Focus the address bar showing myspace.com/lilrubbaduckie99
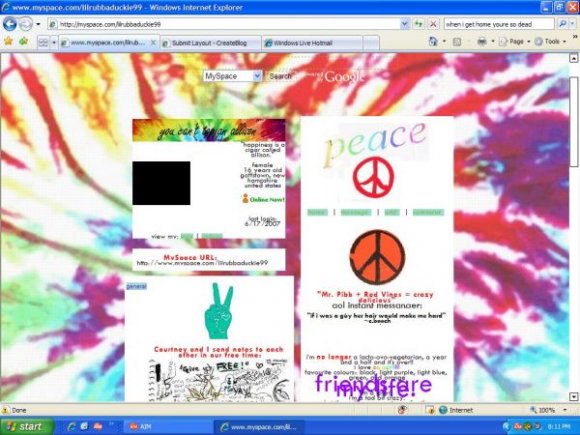Image resolution: width=580 pixels, height=435 pixels. [225, 24]
